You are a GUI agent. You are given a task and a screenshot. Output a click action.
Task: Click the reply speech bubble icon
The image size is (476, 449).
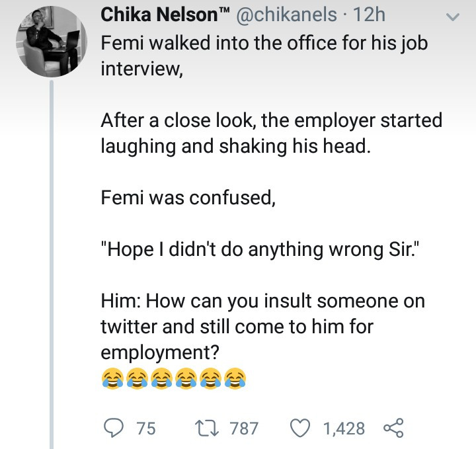pos(114,428)
